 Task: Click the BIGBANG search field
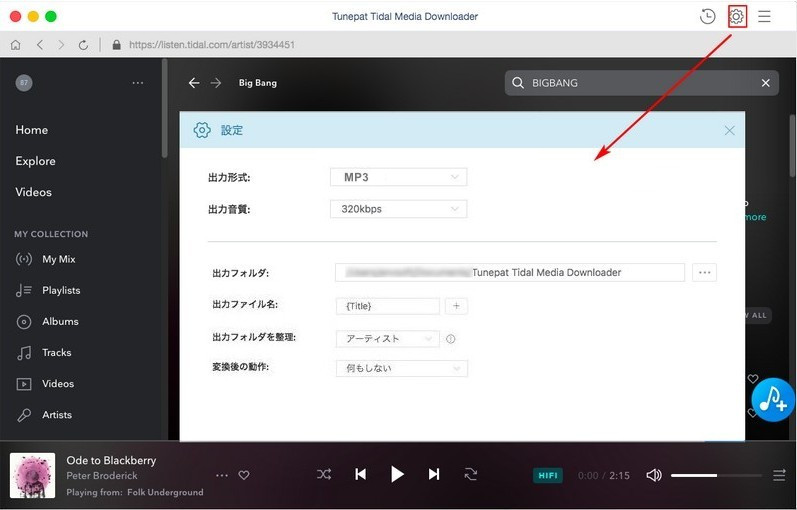(641, 83)
